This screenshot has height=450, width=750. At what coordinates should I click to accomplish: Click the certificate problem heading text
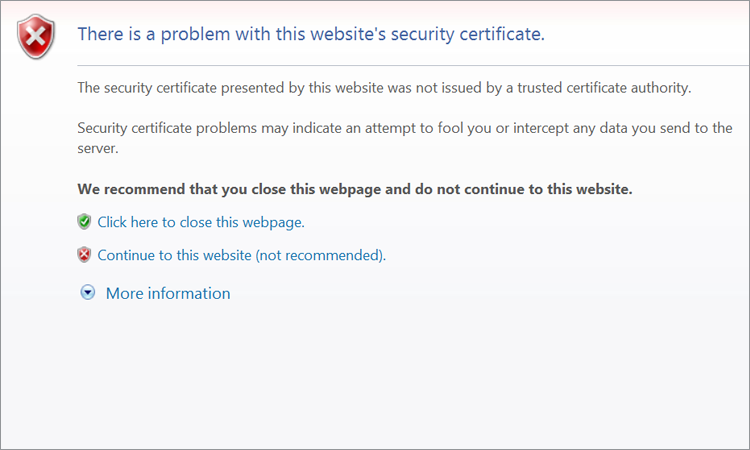[311, 34]
